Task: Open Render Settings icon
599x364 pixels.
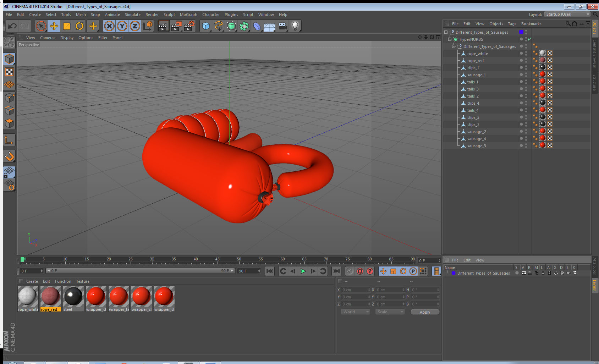Action: 189,26
